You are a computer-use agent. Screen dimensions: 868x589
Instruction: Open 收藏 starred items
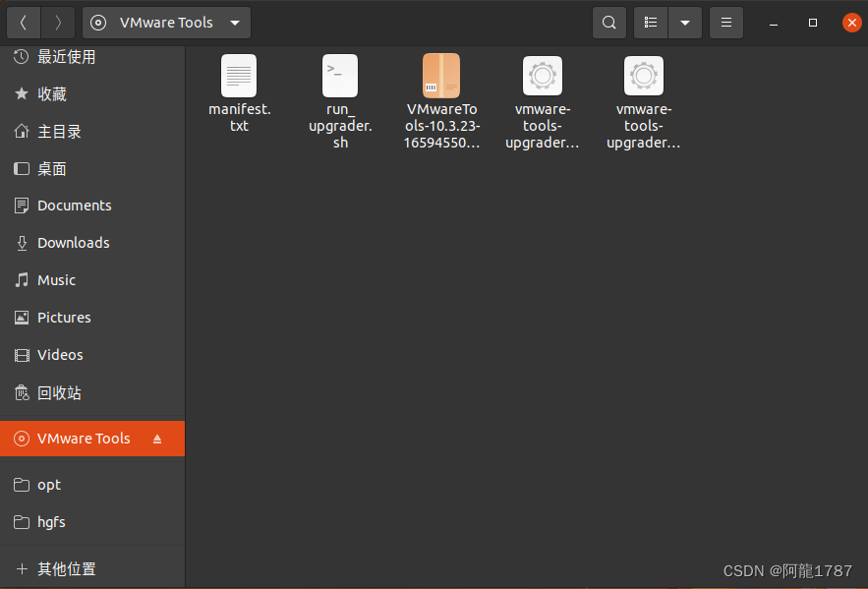point(92,94)
